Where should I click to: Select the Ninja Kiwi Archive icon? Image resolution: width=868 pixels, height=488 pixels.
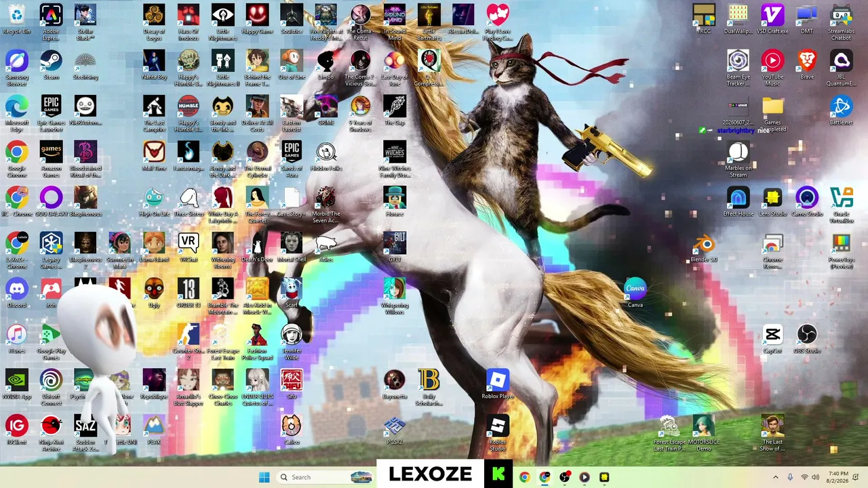(51, 433)
